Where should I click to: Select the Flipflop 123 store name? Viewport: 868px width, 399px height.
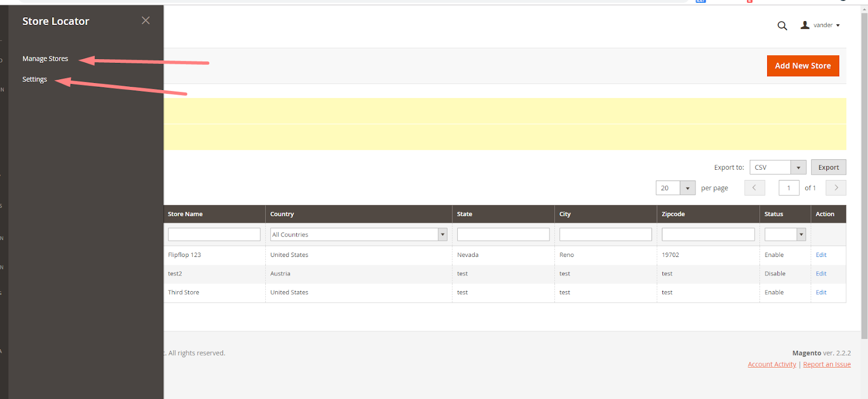pyautogui.click(x=184, y=255)
